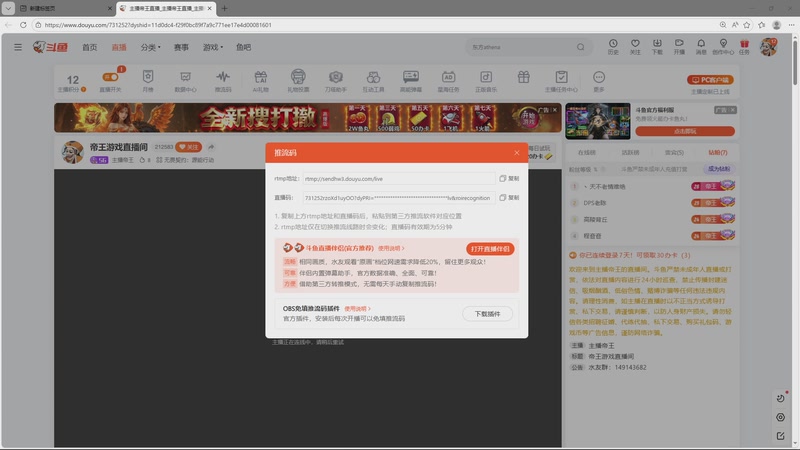Click the user avatar in header
This screenshot has height=450, width=800.
768,47
